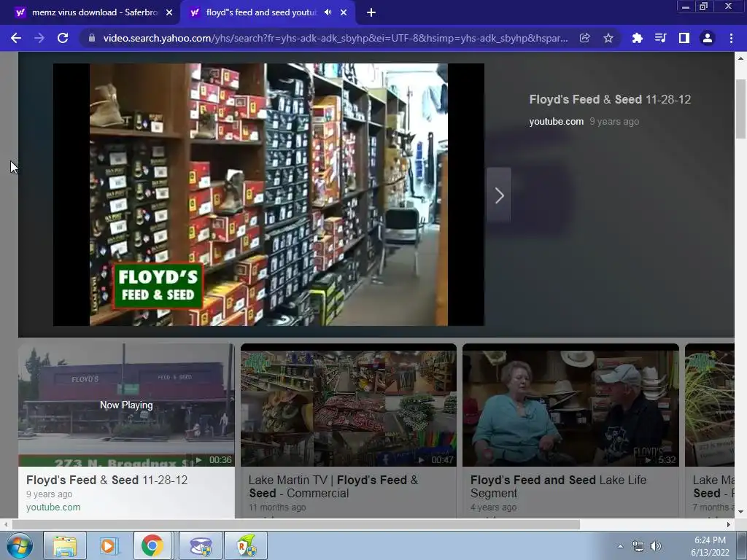Viewport: 747px width, 560px height.
Task: Reload the current page
Action: [x=63, y=38]
